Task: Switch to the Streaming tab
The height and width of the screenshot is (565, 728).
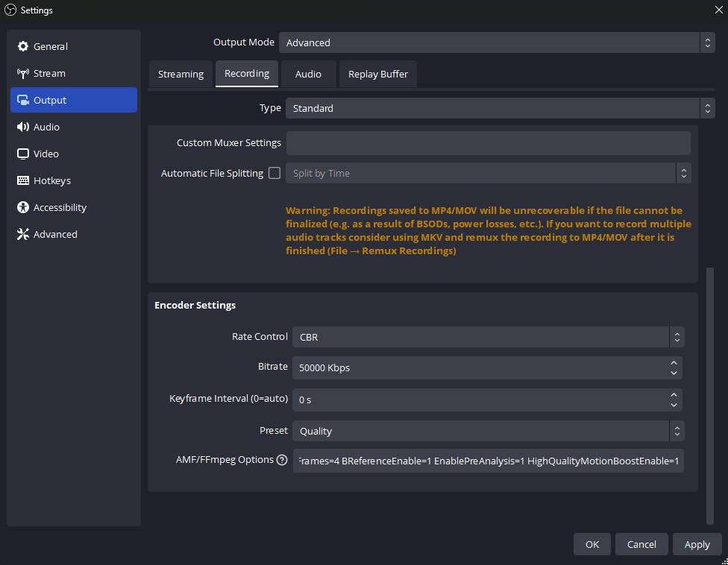Action: tap(181, 74)
